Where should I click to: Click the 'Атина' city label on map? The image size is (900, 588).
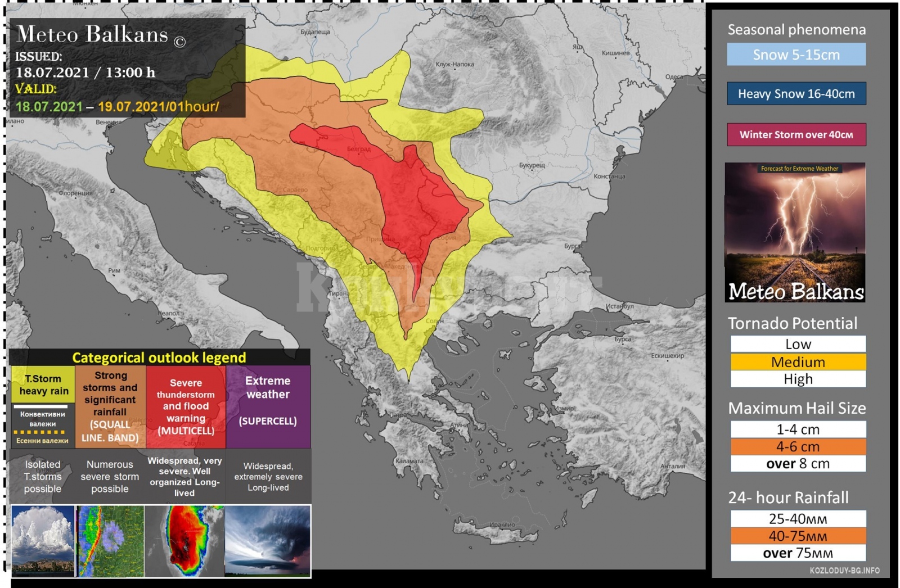[x=459, y=425]
